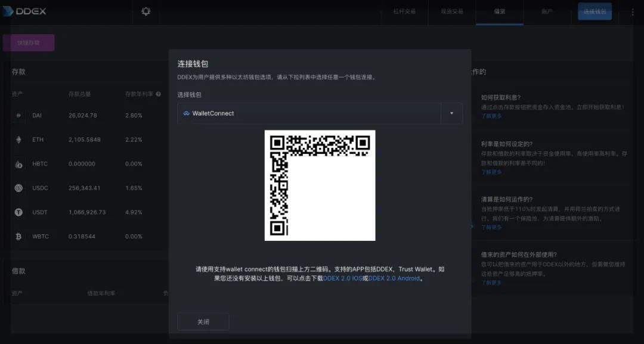The height and width of the screenshot is (344, 644).
Task: Expand the wallet selection dropdown
Action: coord(451,113)
